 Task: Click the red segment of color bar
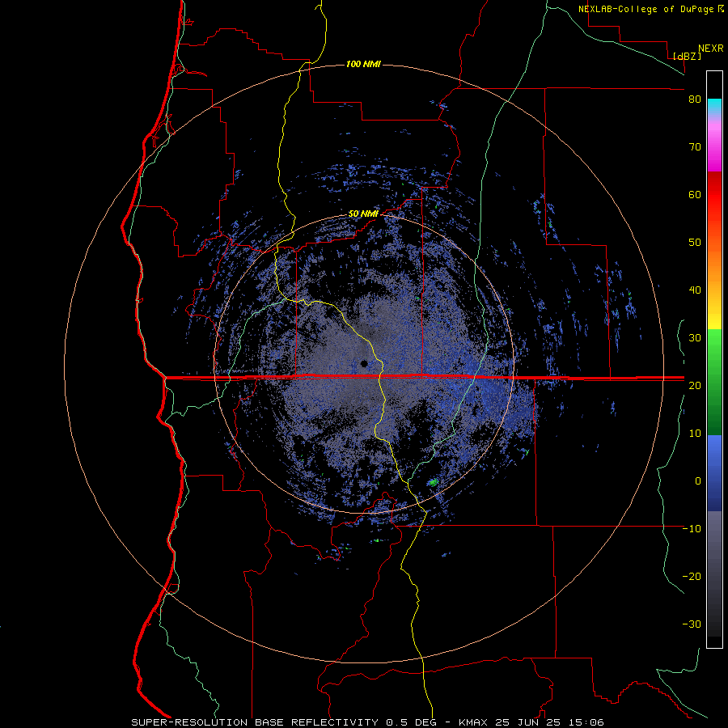pos(714,195)
